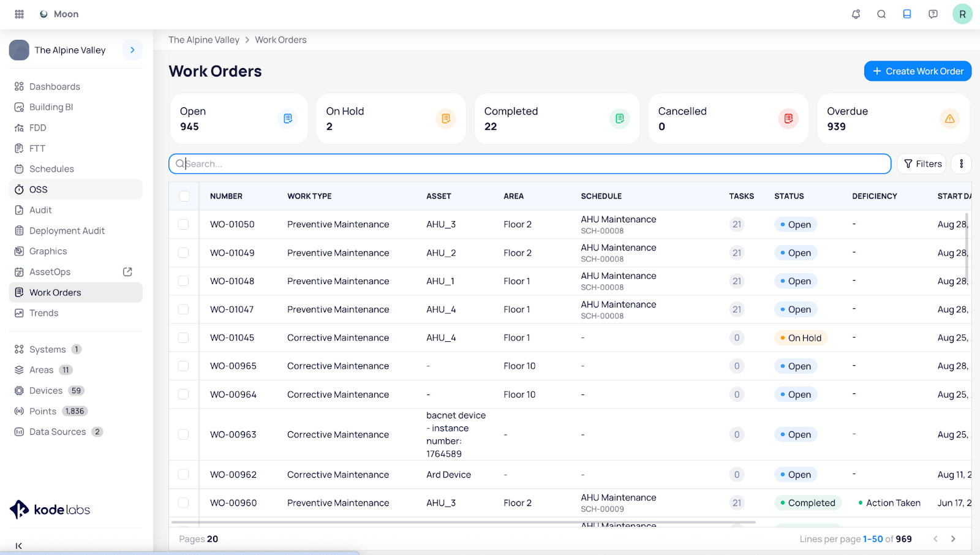Open the documentation book icon

907,14
